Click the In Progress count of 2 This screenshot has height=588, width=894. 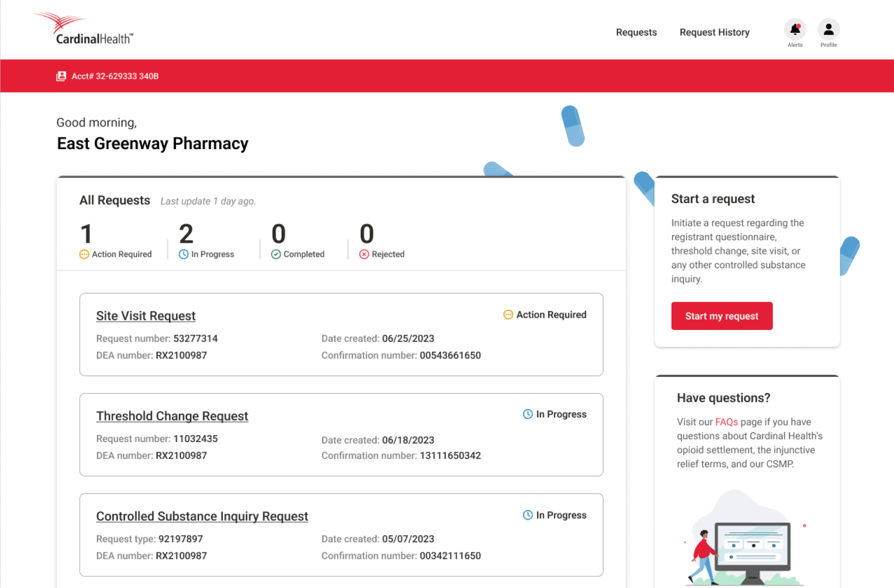186,234
